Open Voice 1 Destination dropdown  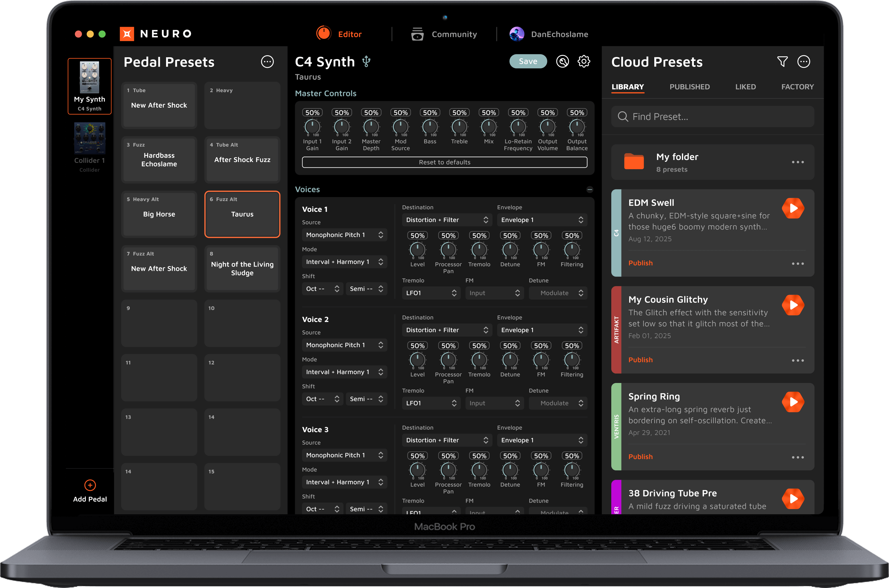click(x=447, y=220)
